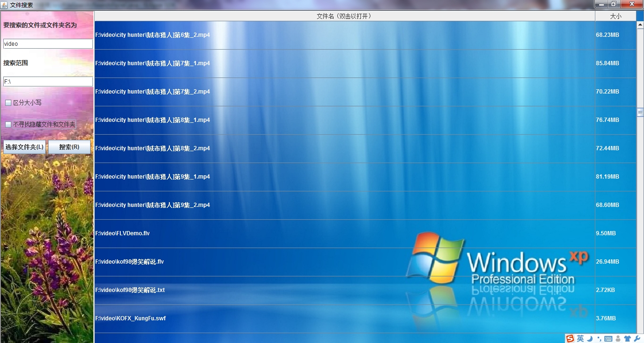Select the row 城市猎人第8集_2.mp4

(345, 149)
